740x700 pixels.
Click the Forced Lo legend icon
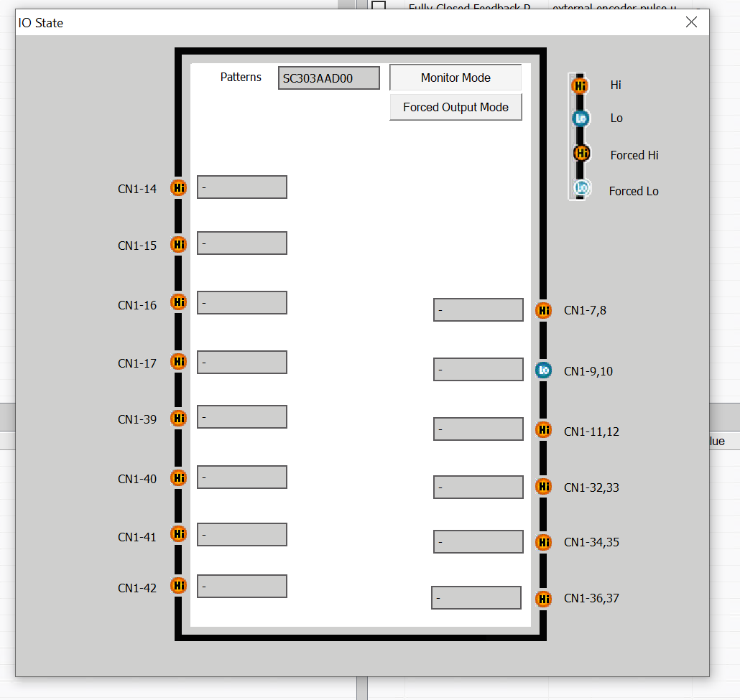click(x=581, y=188)
